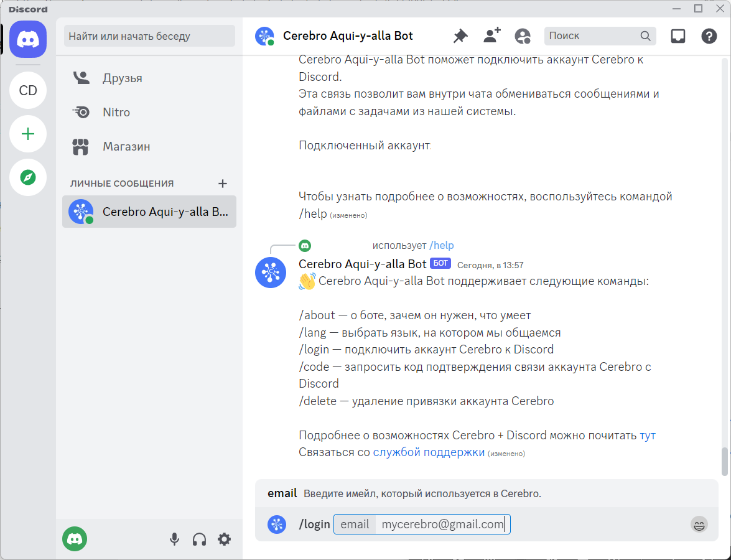Click the '/delete' command line text

426,401
